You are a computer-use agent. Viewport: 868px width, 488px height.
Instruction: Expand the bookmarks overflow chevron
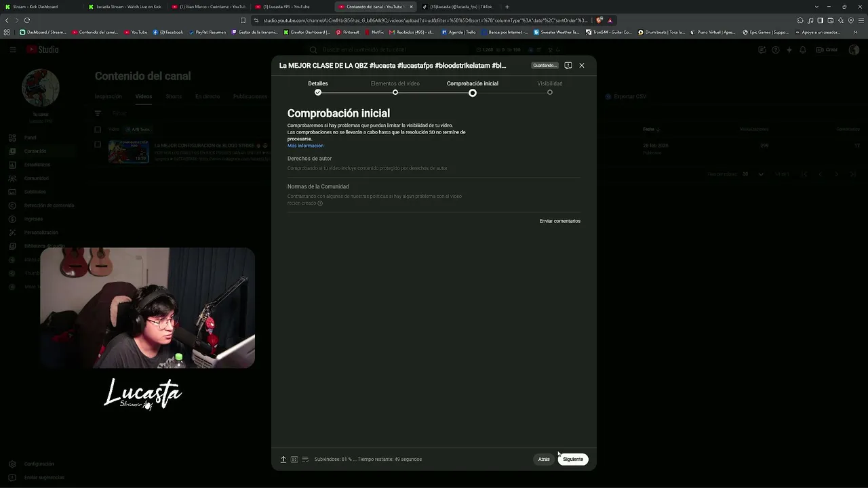click(x=855, y=32)
